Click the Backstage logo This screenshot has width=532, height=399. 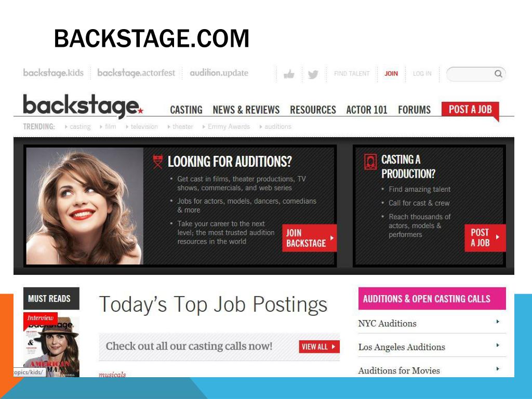tap(83, 106)
